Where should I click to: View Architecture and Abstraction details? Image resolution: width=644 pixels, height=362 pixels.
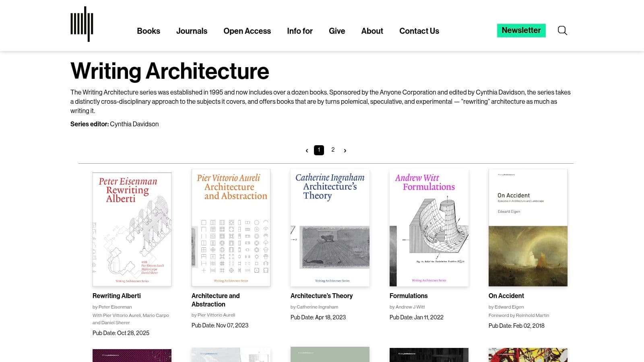pos(215,300)
